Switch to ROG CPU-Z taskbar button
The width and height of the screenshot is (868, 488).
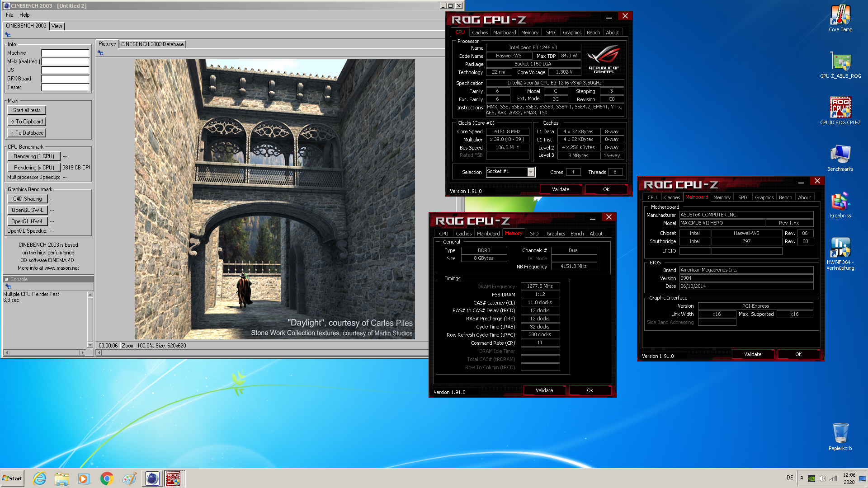coord(174,479)
